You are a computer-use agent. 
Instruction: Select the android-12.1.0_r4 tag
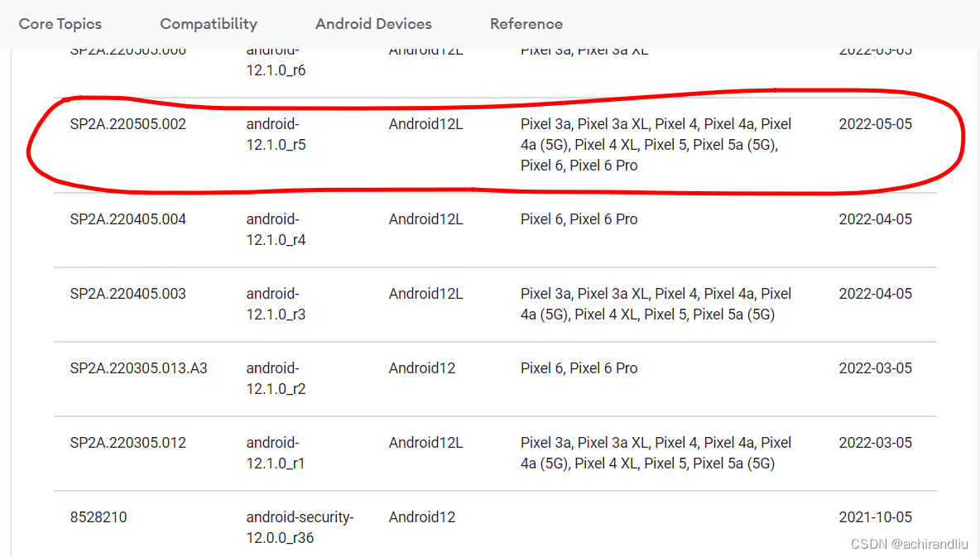click(x=276, y=229)
